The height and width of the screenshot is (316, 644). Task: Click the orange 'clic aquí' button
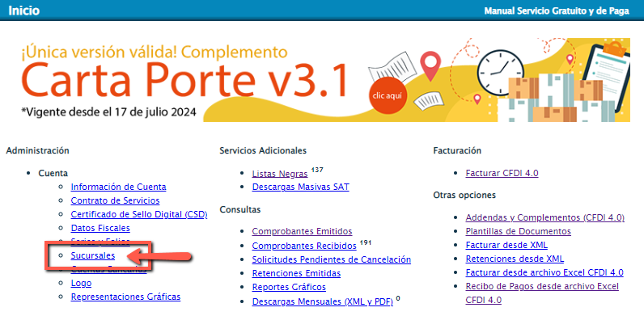tap(387, 96)
